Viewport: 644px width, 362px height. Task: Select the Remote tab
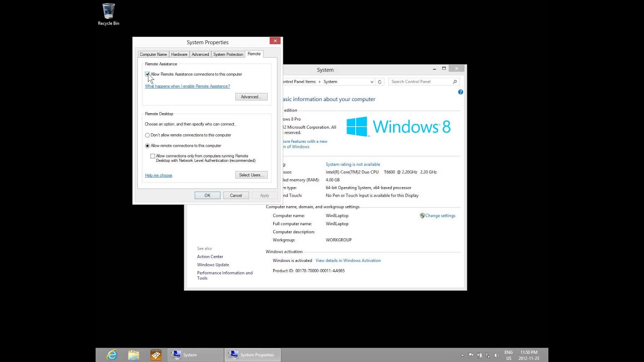click(x=254, y=54)
